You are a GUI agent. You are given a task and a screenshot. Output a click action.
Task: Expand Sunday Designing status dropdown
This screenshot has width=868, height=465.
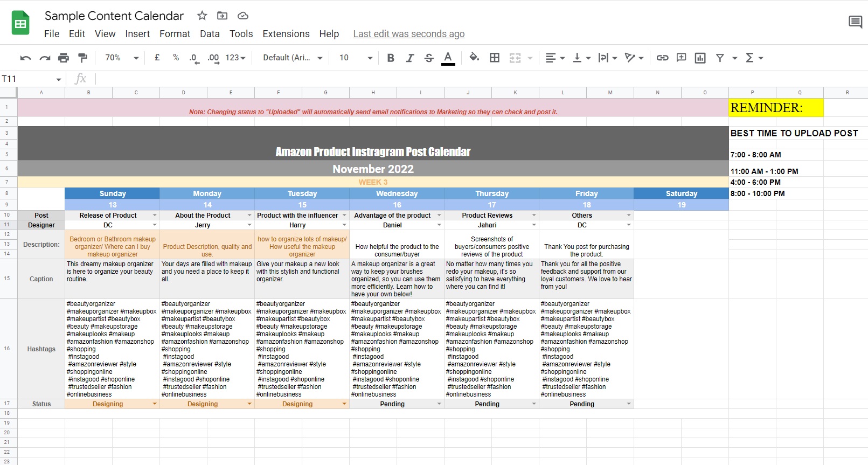(155, 404)
